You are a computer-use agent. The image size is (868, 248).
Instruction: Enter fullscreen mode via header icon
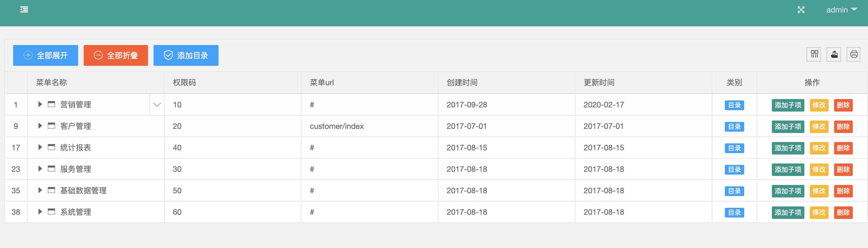(x=801, y=10)
